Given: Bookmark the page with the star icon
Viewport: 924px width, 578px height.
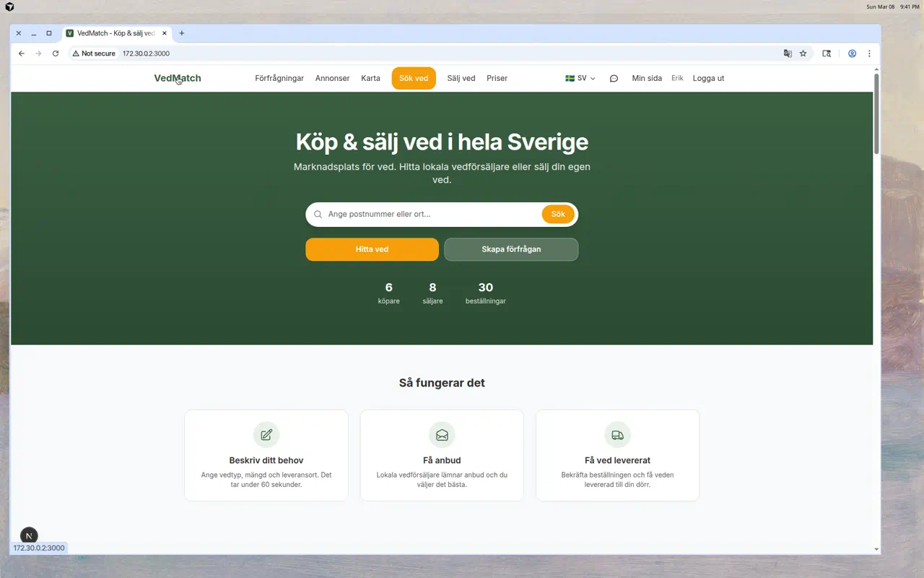Looking at the screenshot, I should [803, 53].
